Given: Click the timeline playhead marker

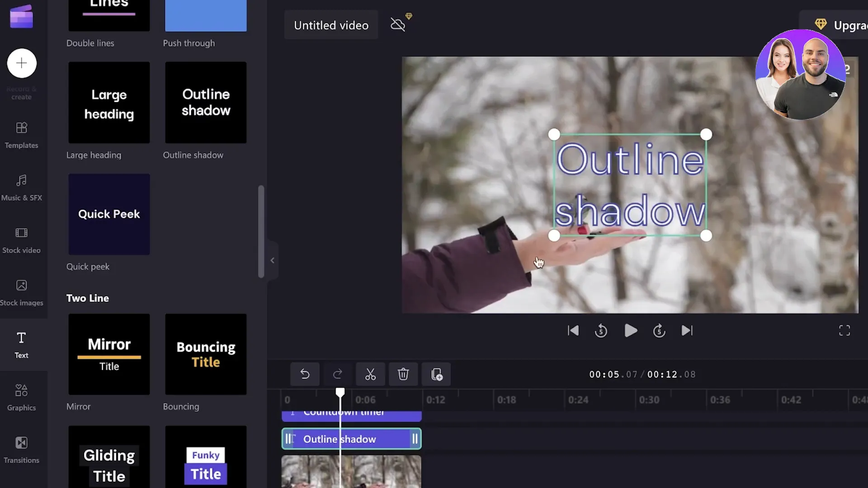Looking at the screenshot, I should point(340,393).
